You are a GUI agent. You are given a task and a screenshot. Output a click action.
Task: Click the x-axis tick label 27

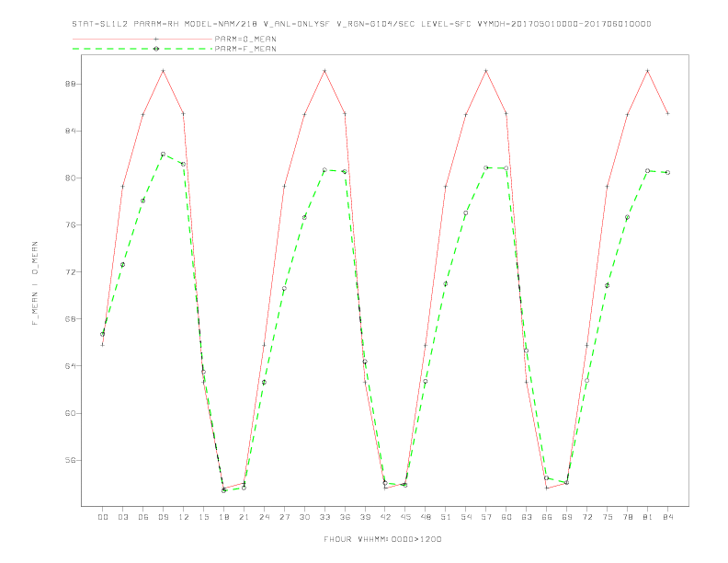tap(284, 517)
